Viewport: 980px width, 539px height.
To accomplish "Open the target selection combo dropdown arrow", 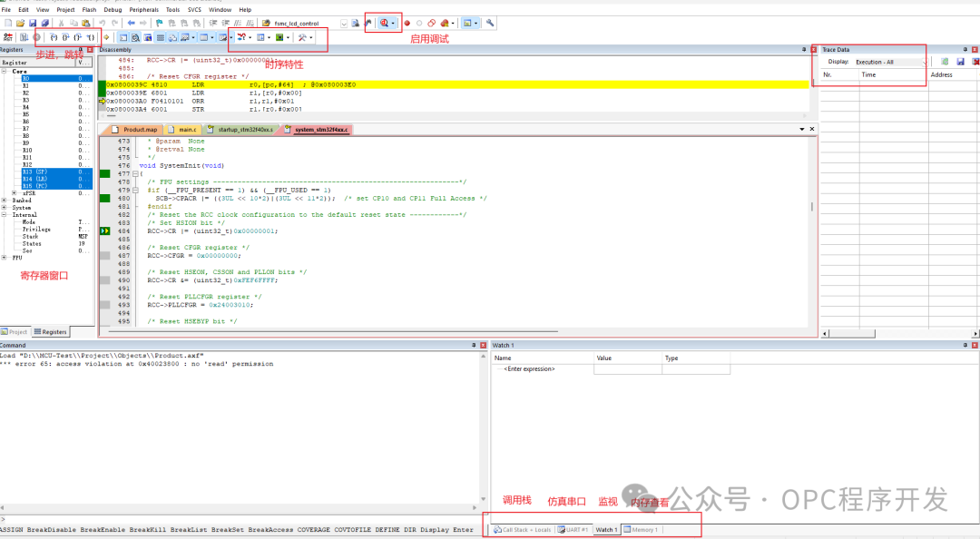I will [343, 23].
